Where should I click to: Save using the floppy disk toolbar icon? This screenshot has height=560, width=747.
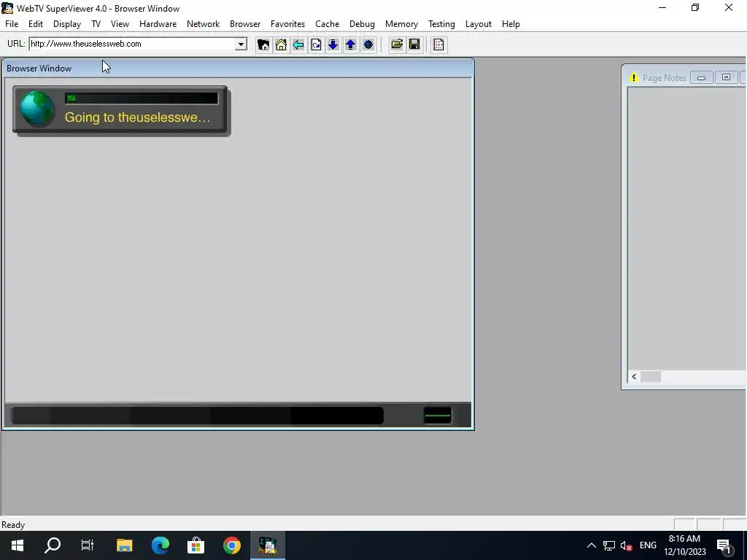click(414, 44)
